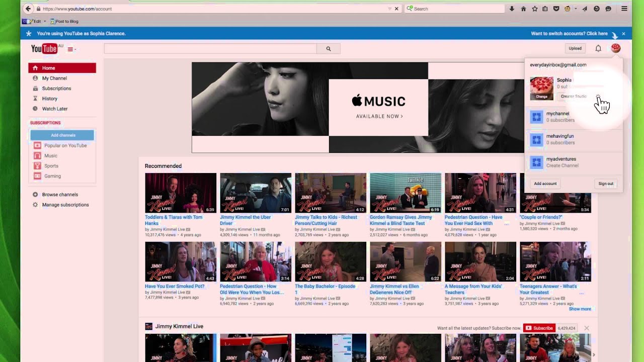The image size is (644, 362).
Task: Stop loading with X in URL bar
Action: pos(396,9)
